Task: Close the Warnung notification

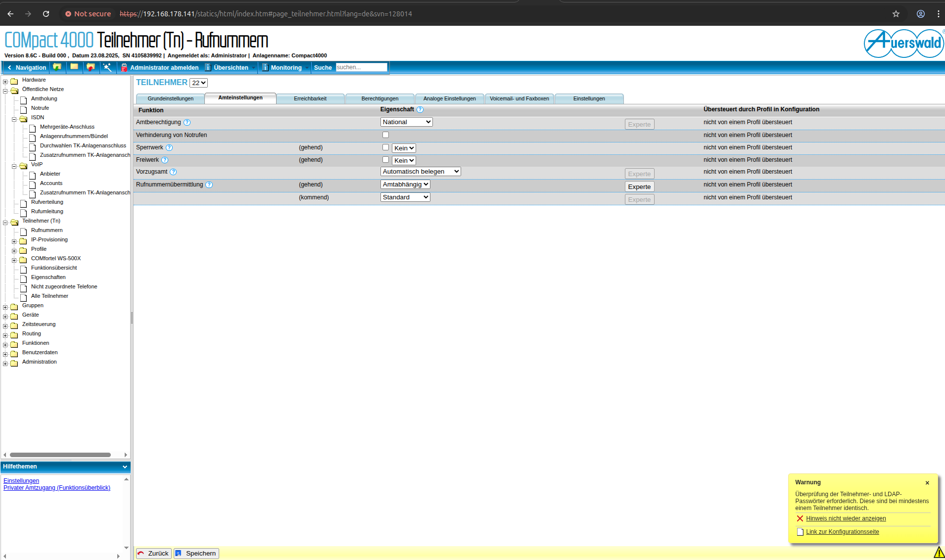Action: [927, 483]
